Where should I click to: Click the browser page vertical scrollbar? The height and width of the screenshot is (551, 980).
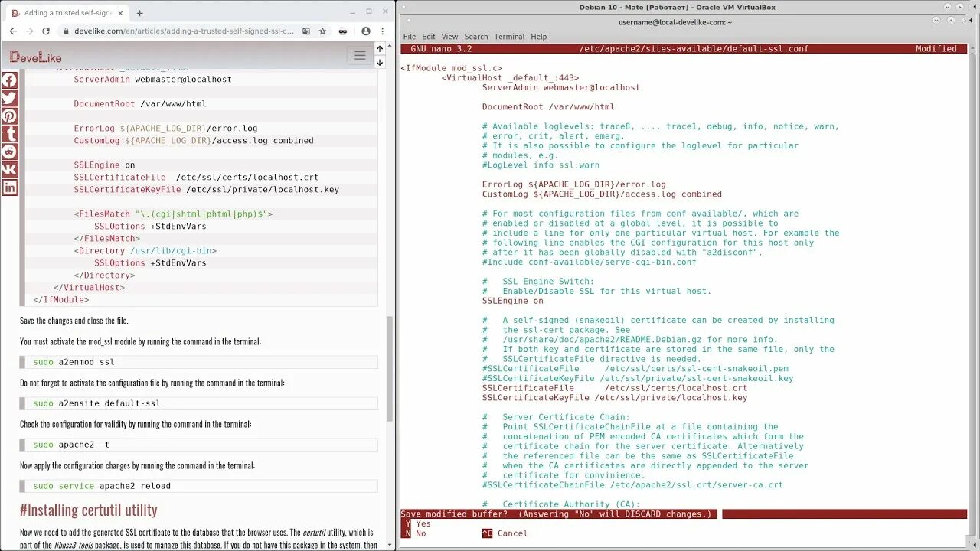390,369
